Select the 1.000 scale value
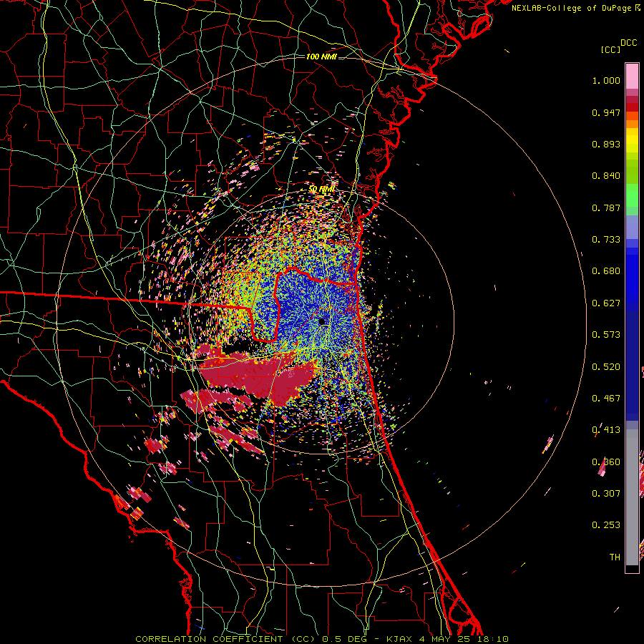644x644 pixels. pyautogui.click(x=606, y=80)
